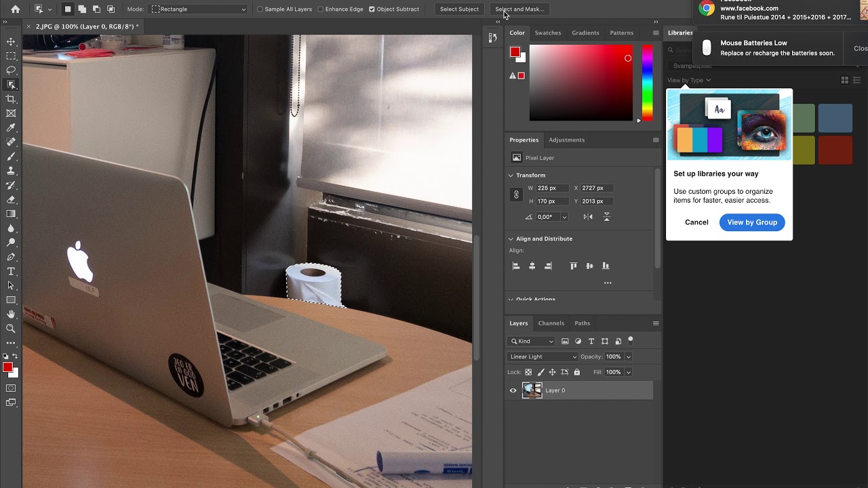The image size is (868, 488).
Task: Select the Rectangular Marquee tool
Action: 11,56
